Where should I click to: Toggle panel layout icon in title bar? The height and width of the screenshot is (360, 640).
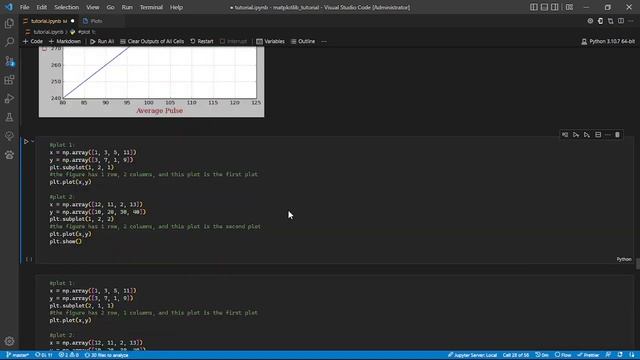click(x=544, y=7)
